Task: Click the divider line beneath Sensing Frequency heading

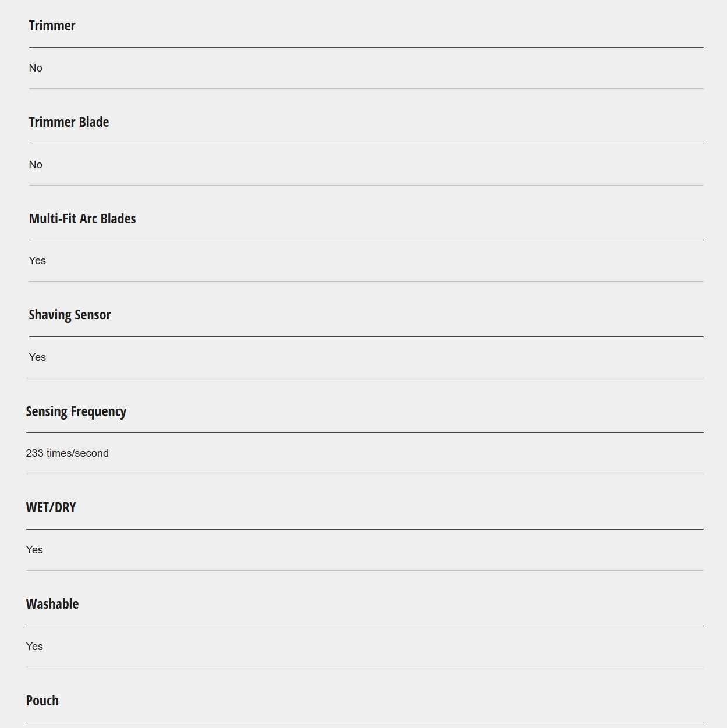Action: pos(364,433)
